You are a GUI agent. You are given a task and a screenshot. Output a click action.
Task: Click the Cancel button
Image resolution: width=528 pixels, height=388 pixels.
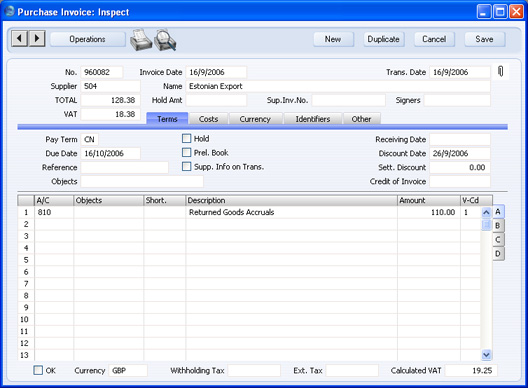(x=434, y=39)
